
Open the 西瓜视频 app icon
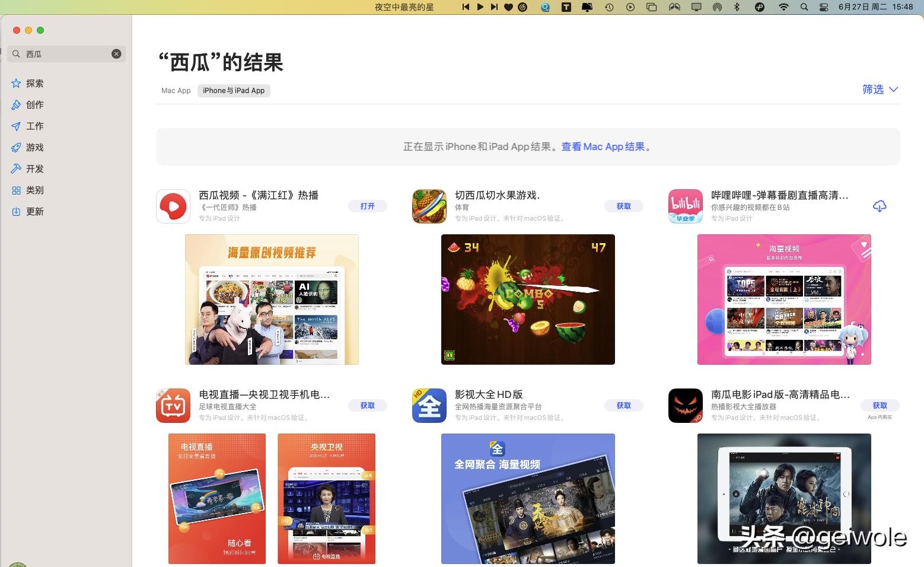point(173,206)
